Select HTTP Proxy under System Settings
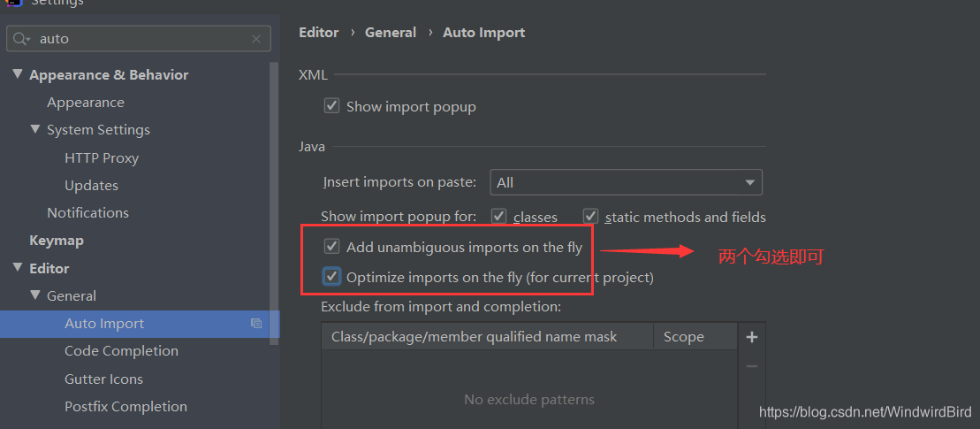Viewport: 980px width, 429px height. 102,157
